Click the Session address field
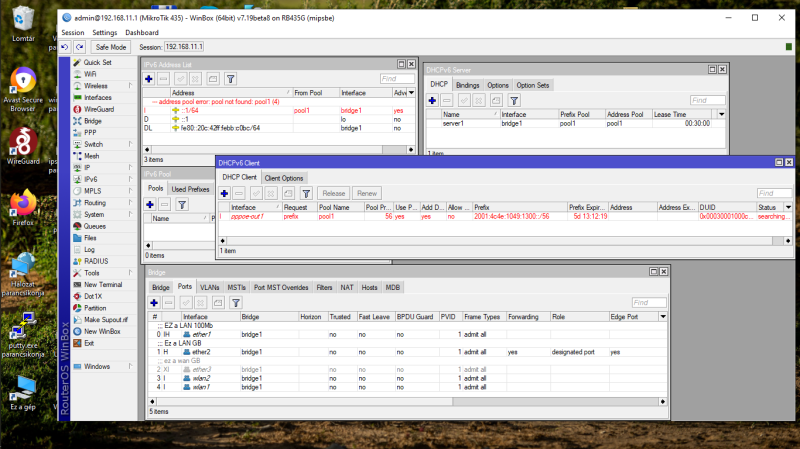 184,47
